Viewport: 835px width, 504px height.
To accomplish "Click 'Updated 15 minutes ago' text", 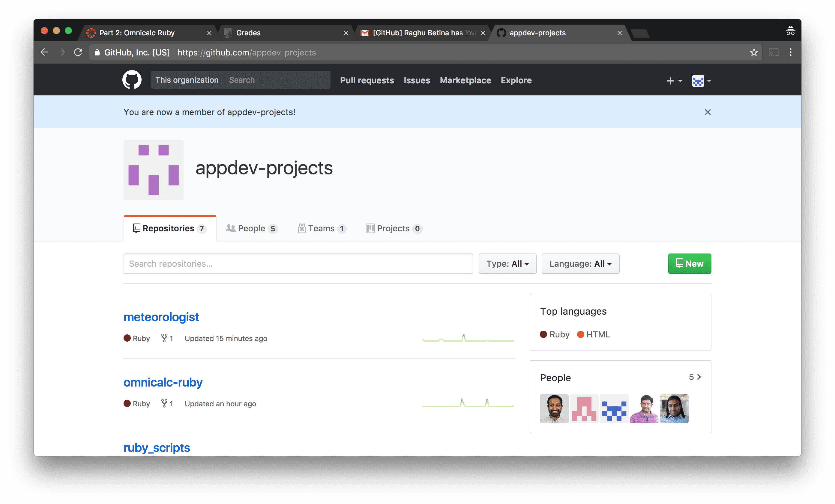I will point(226,338).
